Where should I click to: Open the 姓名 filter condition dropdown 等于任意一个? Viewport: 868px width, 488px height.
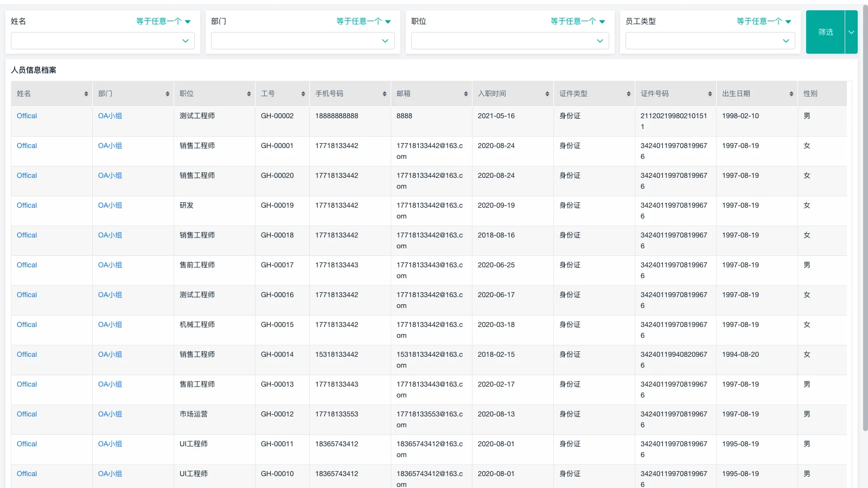163,21
